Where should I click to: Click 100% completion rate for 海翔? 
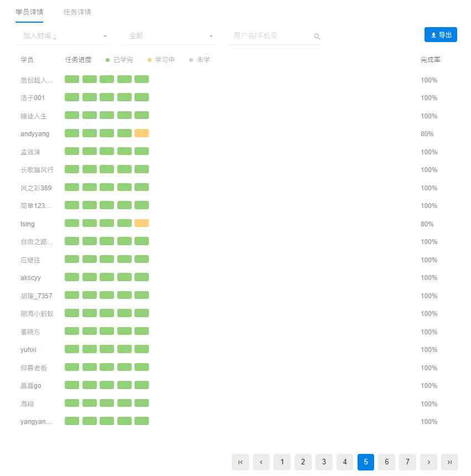tap(429, 404)
